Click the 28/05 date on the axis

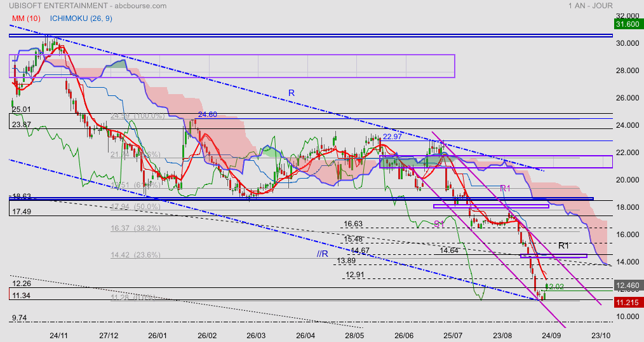355,336
